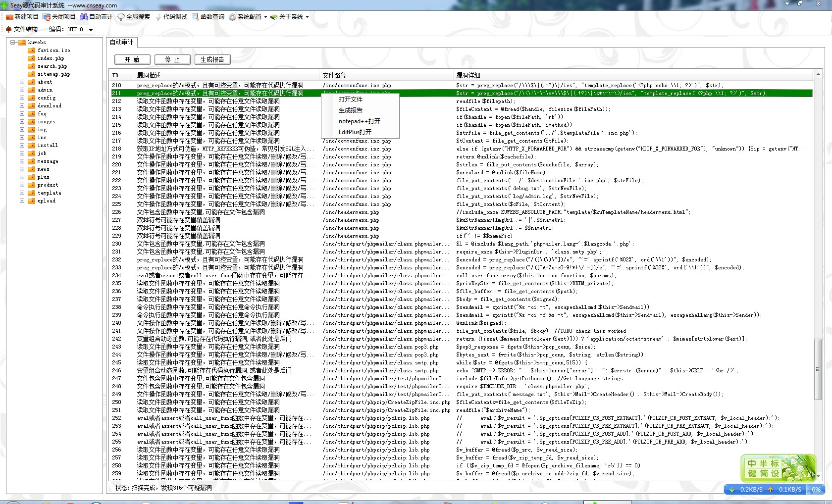The image size is (832, 504).
Task: Expand the template folder node
Action: tap(22, 193)
